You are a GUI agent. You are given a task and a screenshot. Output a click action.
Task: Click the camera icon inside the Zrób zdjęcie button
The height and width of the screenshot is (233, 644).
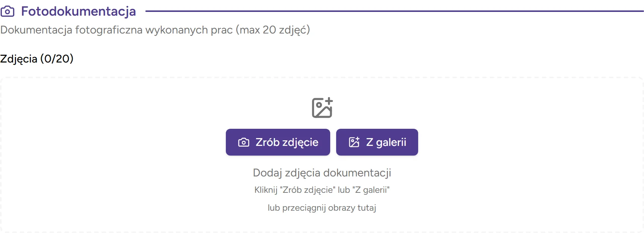point(243,142)
